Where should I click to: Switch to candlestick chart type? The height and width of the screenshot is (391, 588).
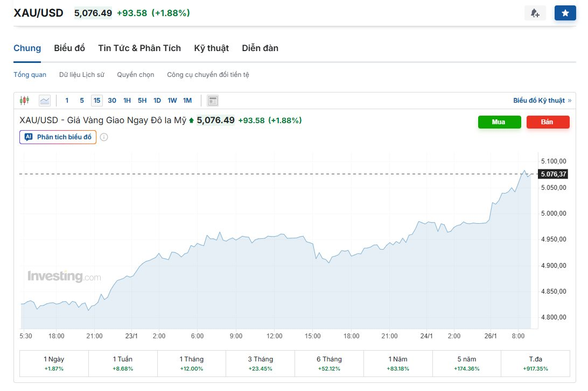(24, 101)
